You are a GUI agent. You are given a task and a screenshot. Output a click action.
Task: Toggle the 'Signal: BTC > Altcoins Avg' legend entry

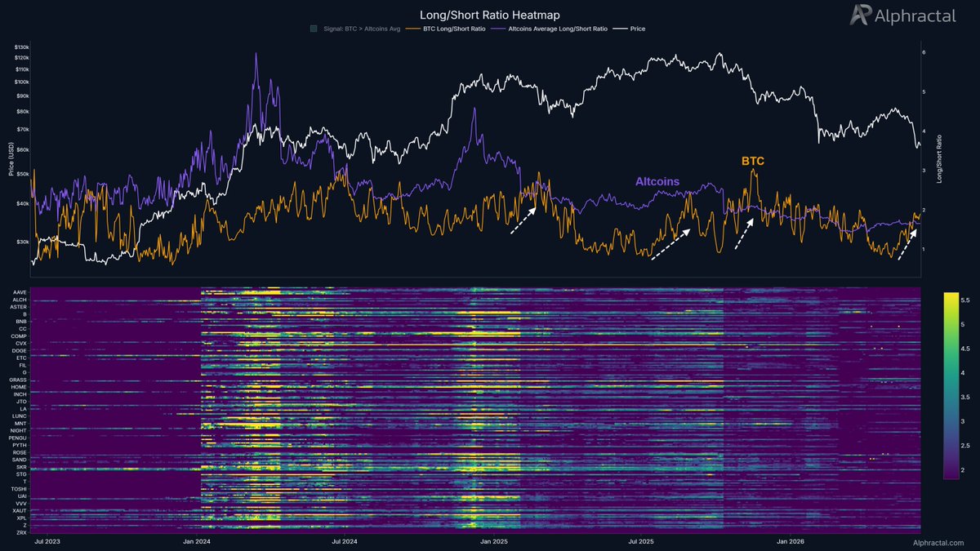(354, 29)
